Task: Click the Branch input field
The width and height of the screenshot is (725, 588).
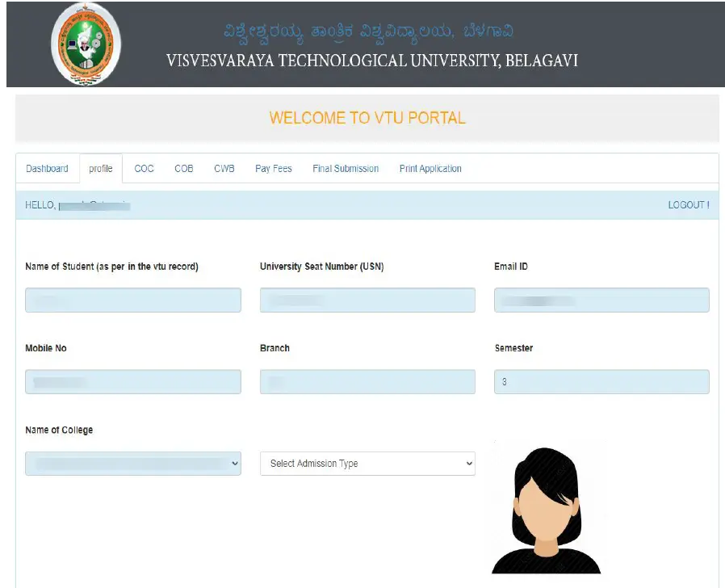Action: (x=367, y=382)
